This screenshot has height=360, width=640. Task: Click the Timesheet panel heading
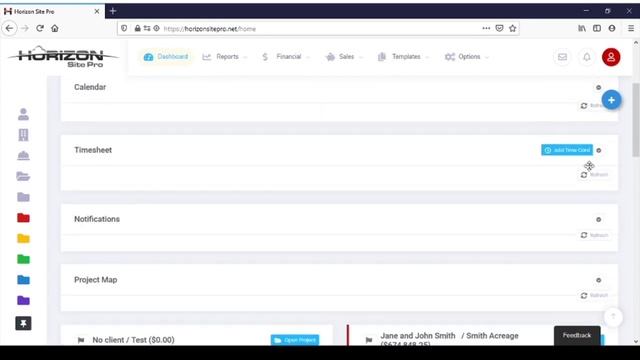pyautogui.click(x=93, y=150)
